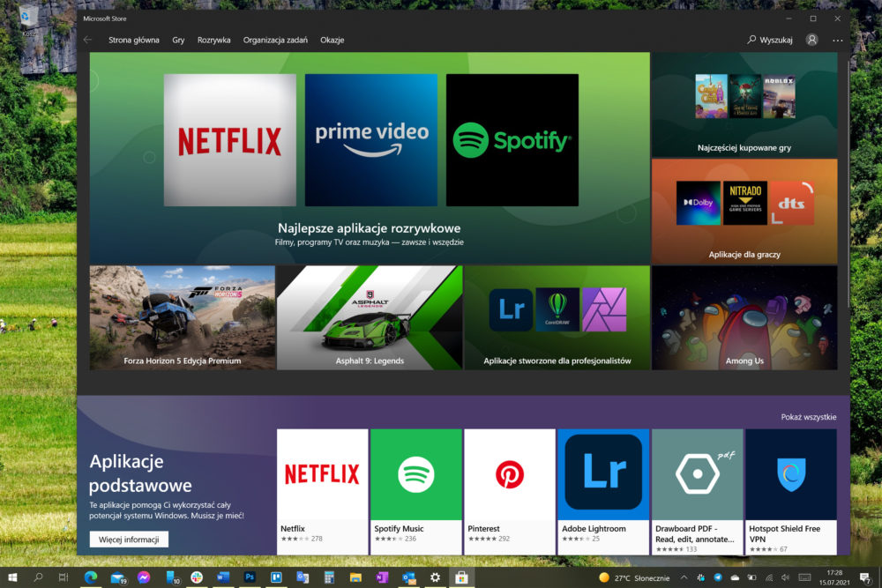
Task: Open the Mail app on the taskbar
Action: click(117, 577)
